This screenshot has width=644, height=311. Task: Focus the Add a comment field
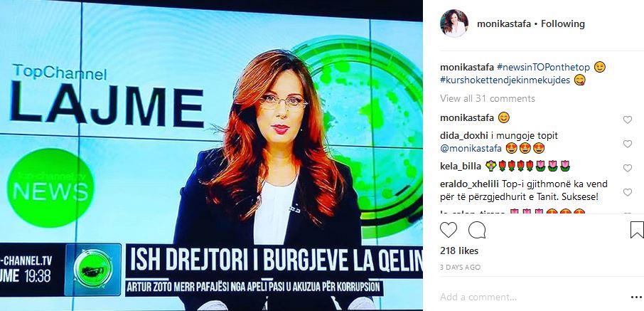[x=532, y=297]
